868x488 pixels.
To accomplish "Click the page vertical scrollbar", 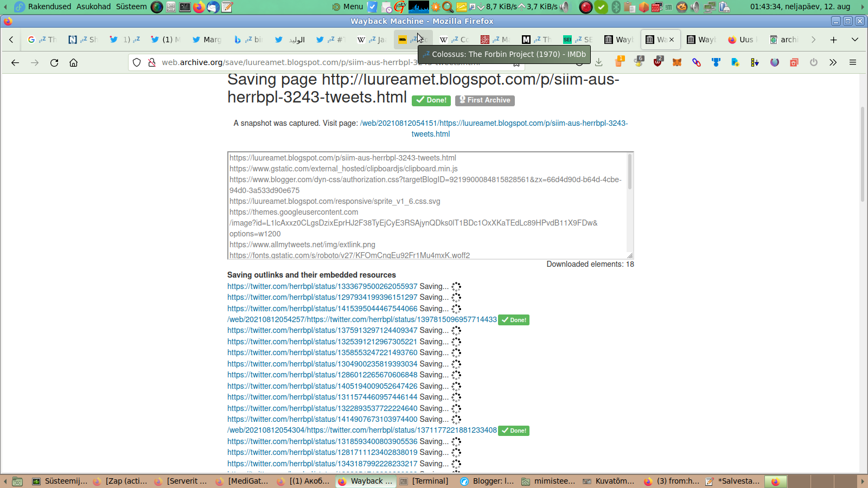I will point(863,155).
